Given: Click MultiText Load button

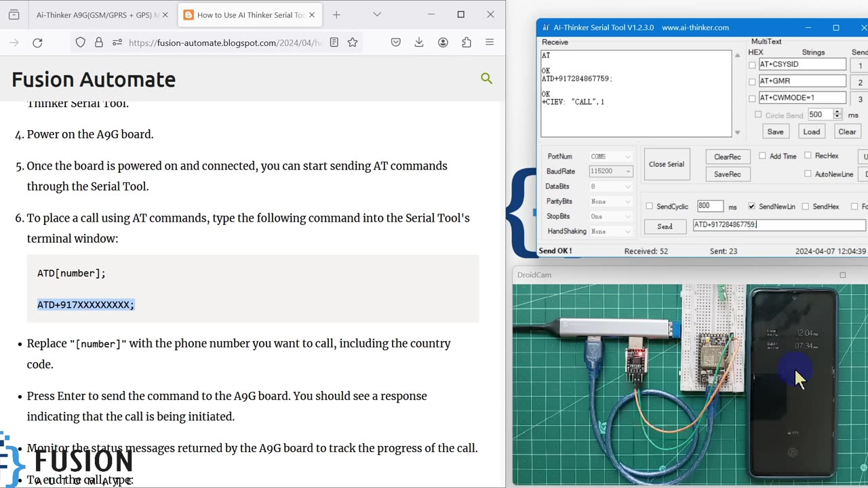Looking at the screenshot, I should pos(811,131).
